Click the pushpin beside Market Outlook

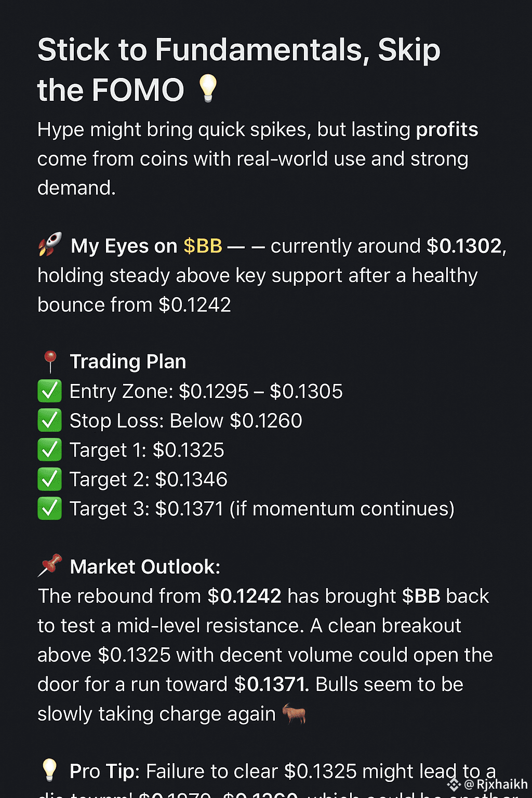pyautogui.click(x=50, y=566)
